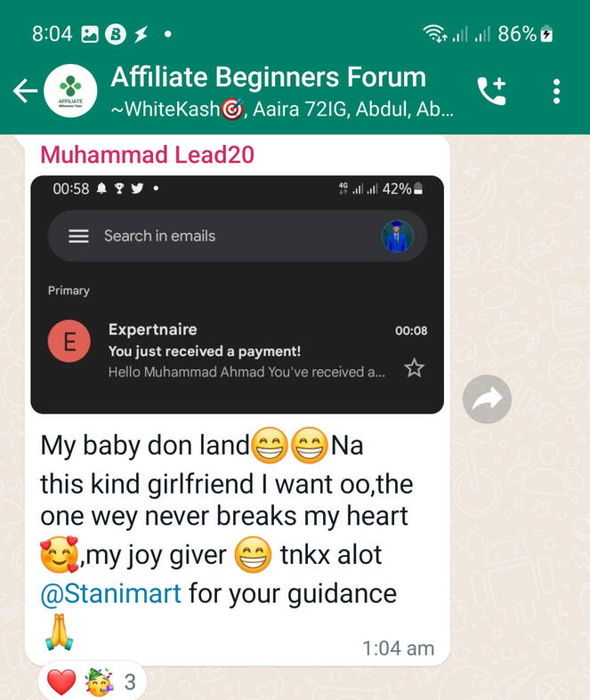The height and width of the screenshot is (700, 590).
Task: Select the Primary inbox label
Action: 69,291
